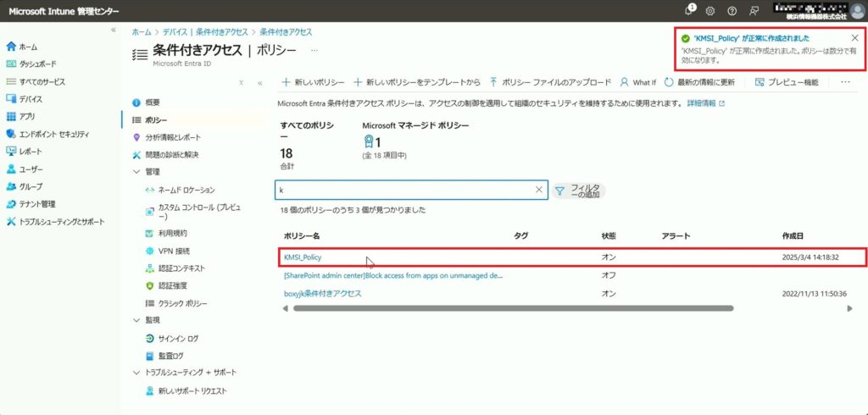The image size is (868, 415).
Task: Open the boxyjk条件付きアクセス policy
Action: pos(322,293)
